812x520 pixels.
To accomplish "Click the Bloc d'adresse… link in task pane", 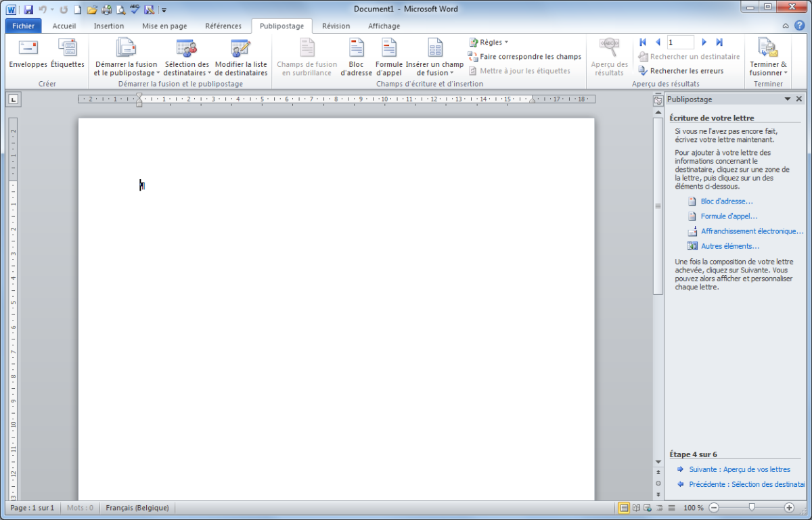I will (727, 202).
